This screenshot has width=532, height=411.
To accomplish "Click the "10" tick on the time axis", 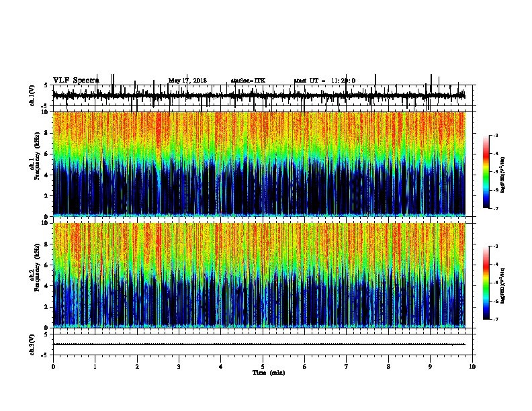I will click(472, 367).
